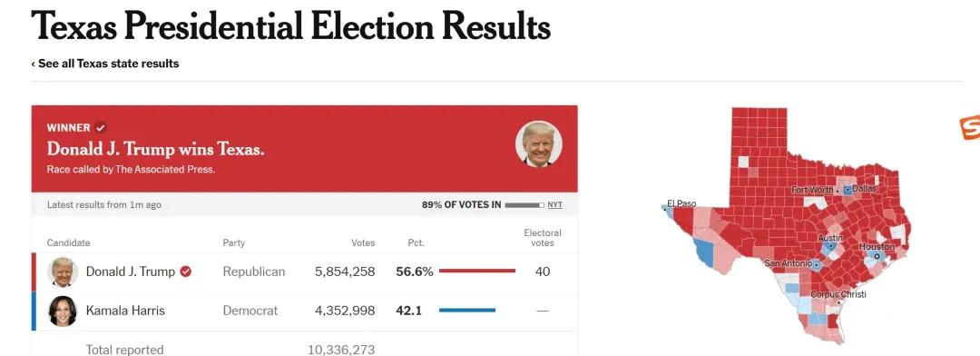Screen dimensions: 980x356
Task: Click Trump's portrait in the red banner
Action: coord(539,144)
